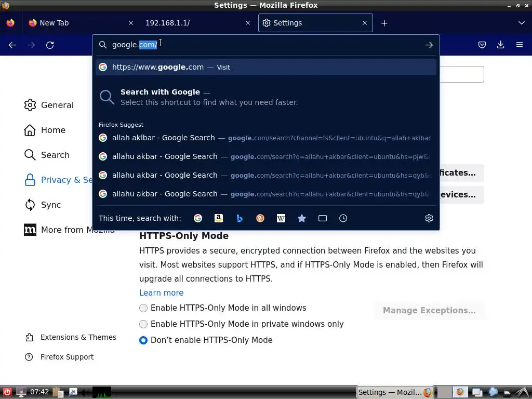532x399 pixels.
Task: Click 'Settings — Mozil...' taskbar window button
Action: click(395, 392)
